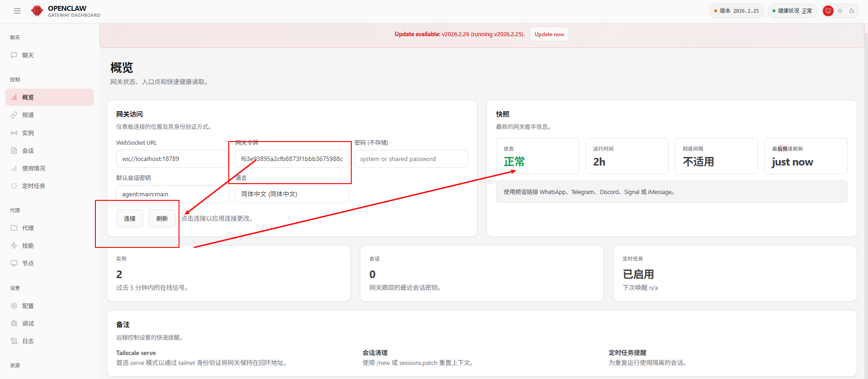Click the 概览 bar chart icon
868x379 pixels.
pos(14,97)
